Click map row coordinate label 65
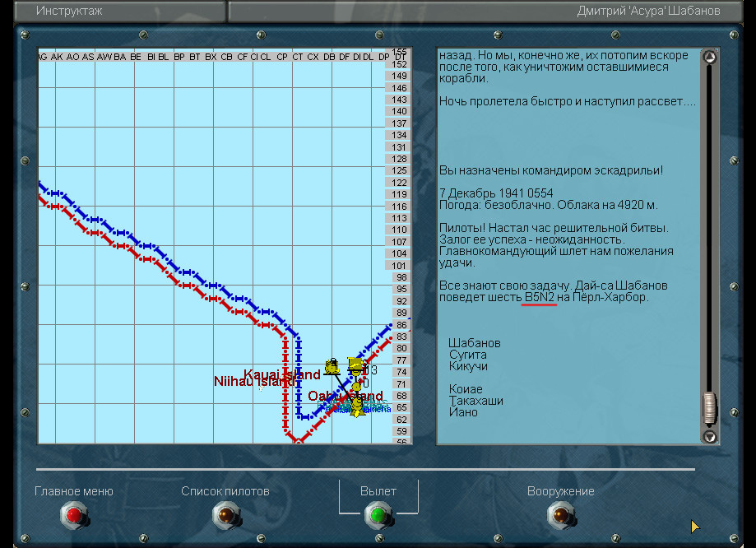The image size is (756, 548). pyautogui.click(x=401, y=407)
